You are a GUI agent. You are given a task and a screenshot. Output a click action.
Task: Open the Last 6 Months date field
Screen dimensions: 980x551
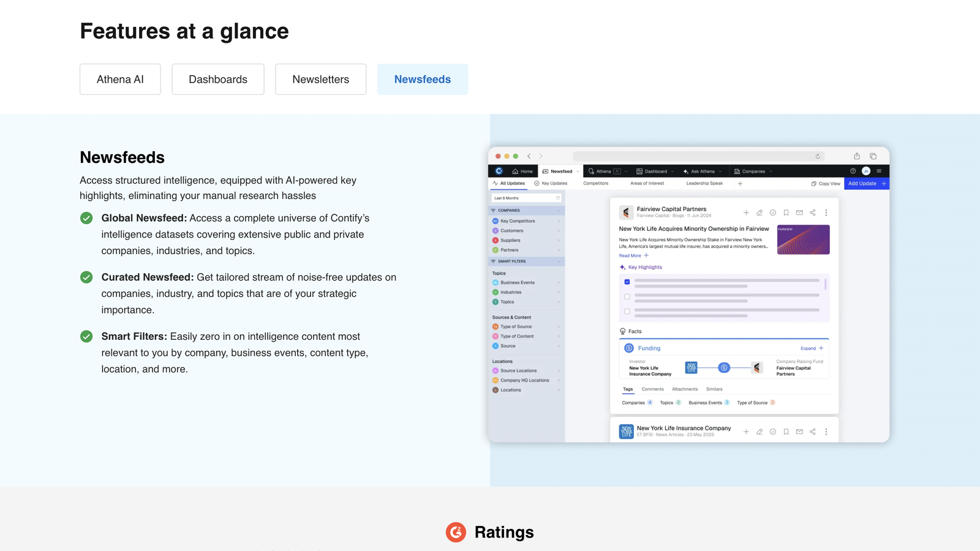tap(526, 198)
